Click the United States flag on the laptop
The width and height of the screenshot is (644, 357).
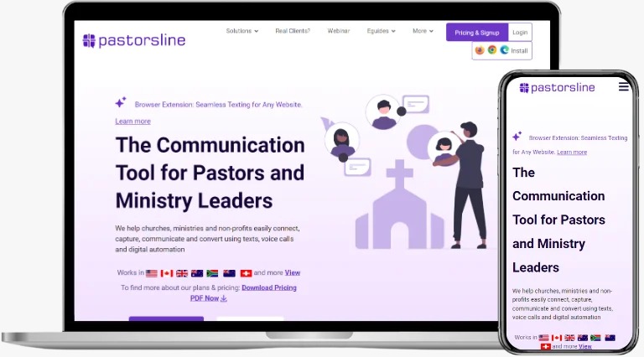coord(152,273)
